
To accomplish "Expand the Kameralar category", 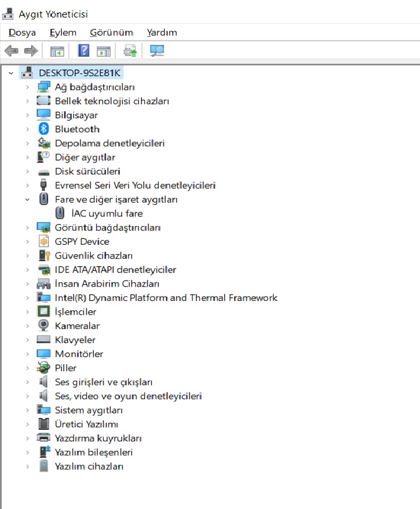I will 27,325.
